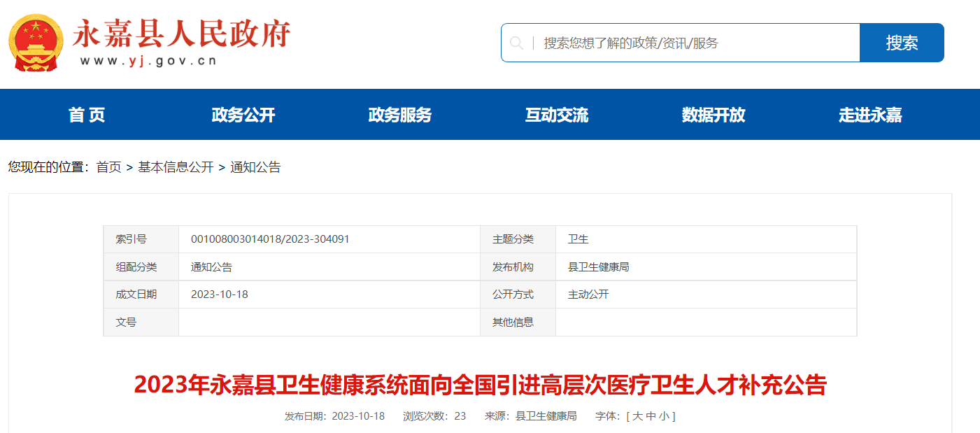Click index number 001008003014018/2023-304091

tap(270, 239)
